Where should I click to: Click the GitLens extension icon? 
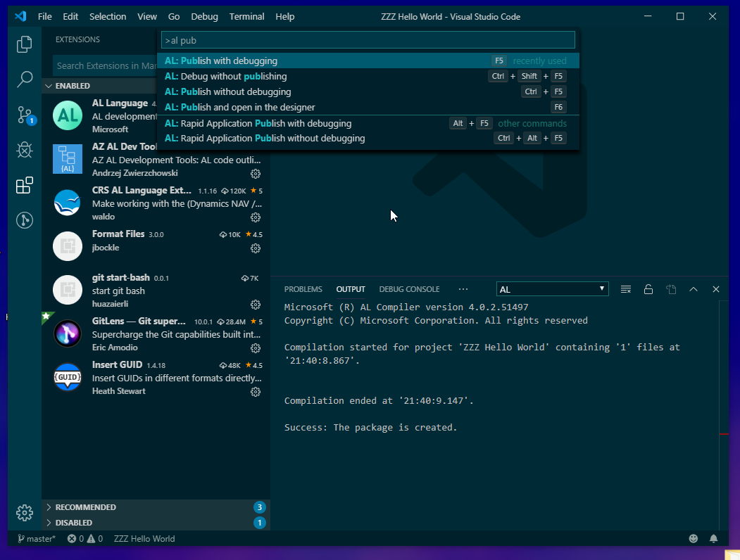tap(68, 333)
